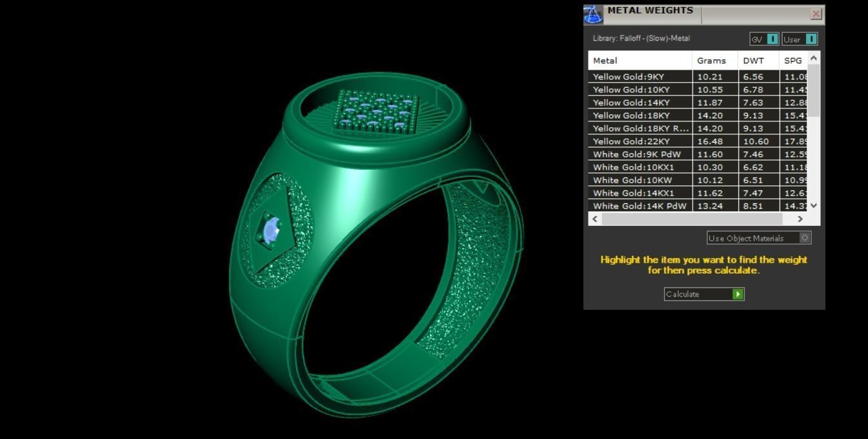Click the SPG column header
The height and width of the screenshot is (439, 868).
[x=793, y=61]
